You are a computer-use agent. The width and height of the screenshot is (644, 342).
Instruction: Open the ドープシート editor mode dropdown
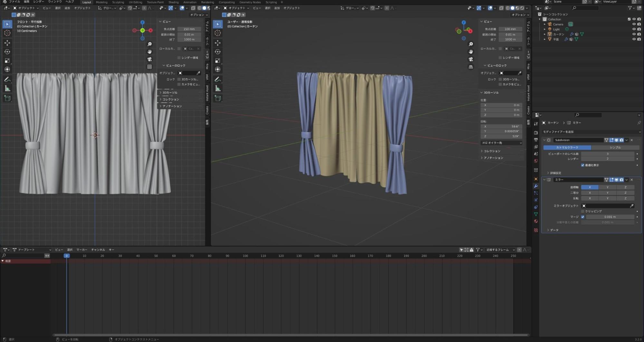(32, 250)
